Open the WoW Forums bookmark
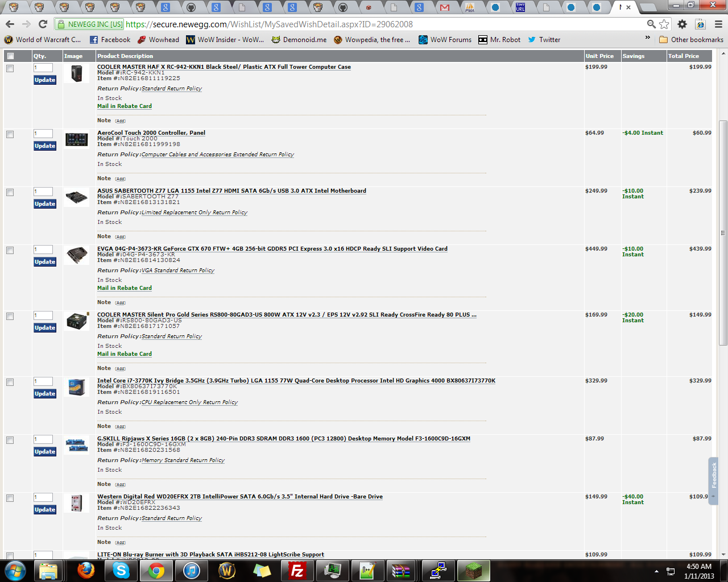This screenshot has width=728, height=582. click(x=445, y=40)
